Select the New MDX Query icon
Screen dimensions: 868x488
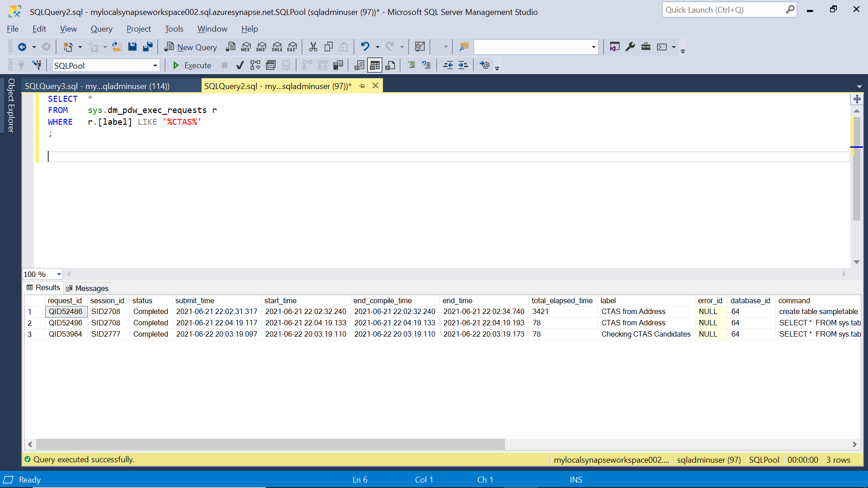(x=246, y=47)
